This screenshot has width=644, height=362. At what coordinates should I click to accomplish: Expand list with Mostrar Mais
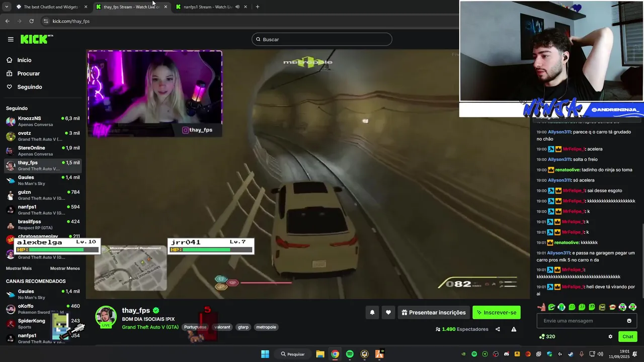point(19,268)
